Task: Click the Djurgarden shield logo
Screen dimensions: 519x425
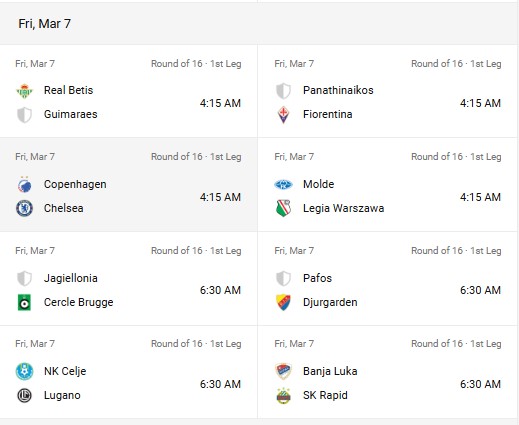Action: coord(283,302)
